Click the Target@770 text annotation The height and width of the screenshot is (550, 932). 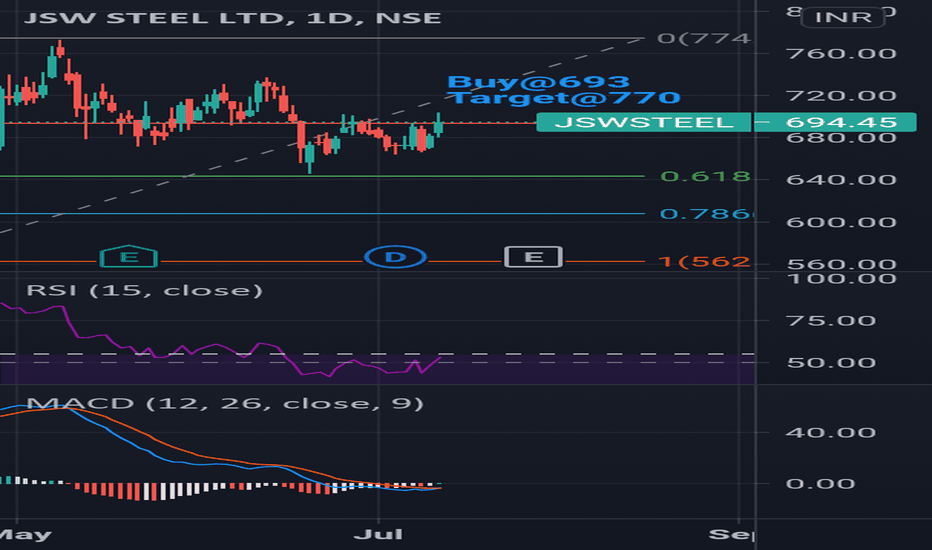(563, 98)
